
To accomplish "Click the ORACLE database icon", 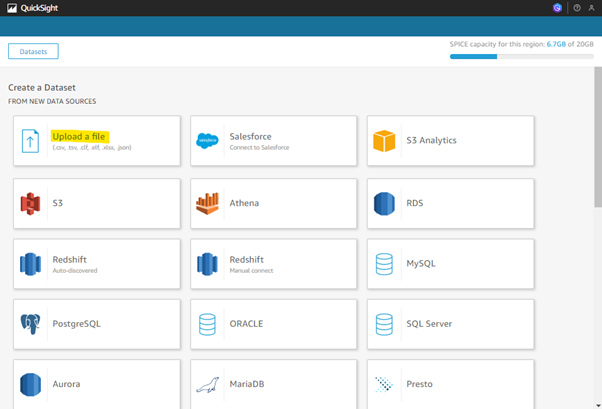I will [x=207, y=325].
